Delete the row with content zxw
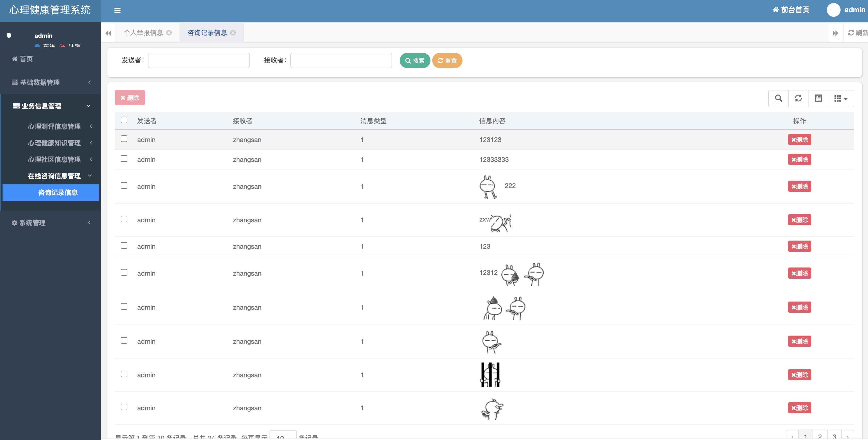Viewport: 868px width, 440px height. point(799,220)
